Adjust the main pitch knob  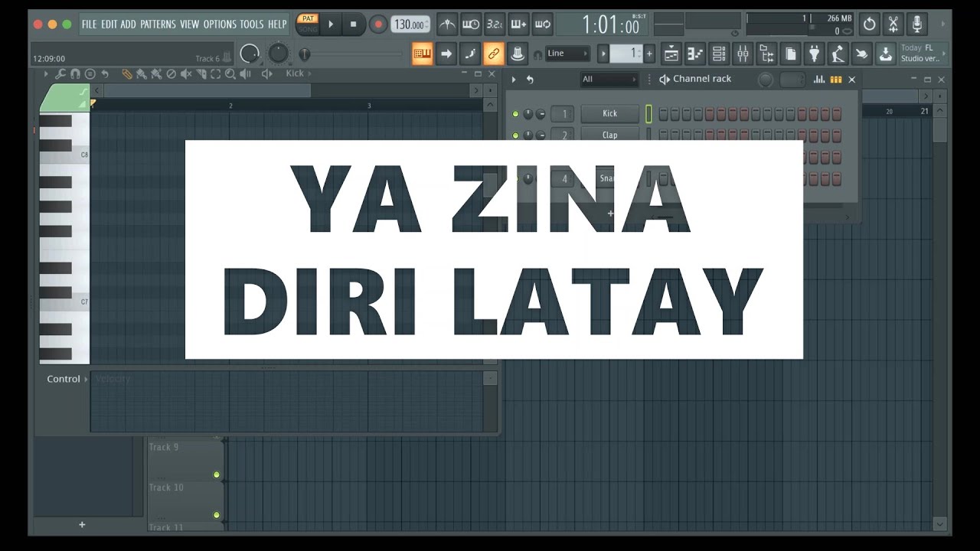pos(279,54)
